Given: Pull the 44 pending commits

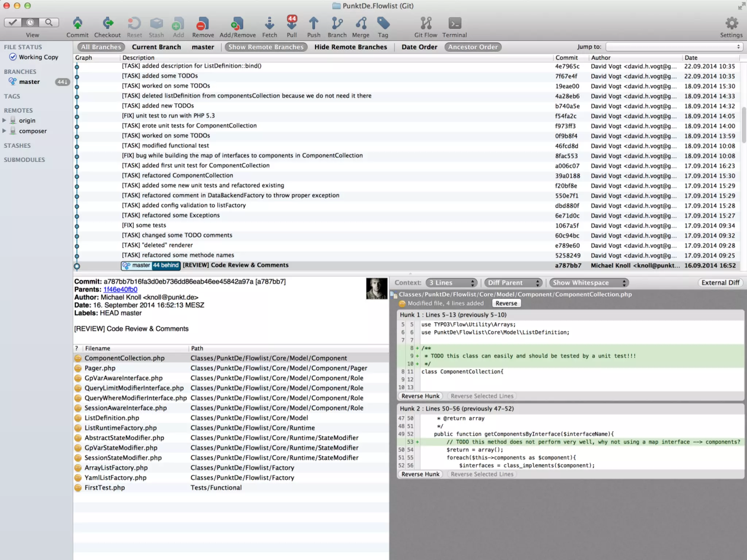Looking at the screenshot, I should [291, 24].
